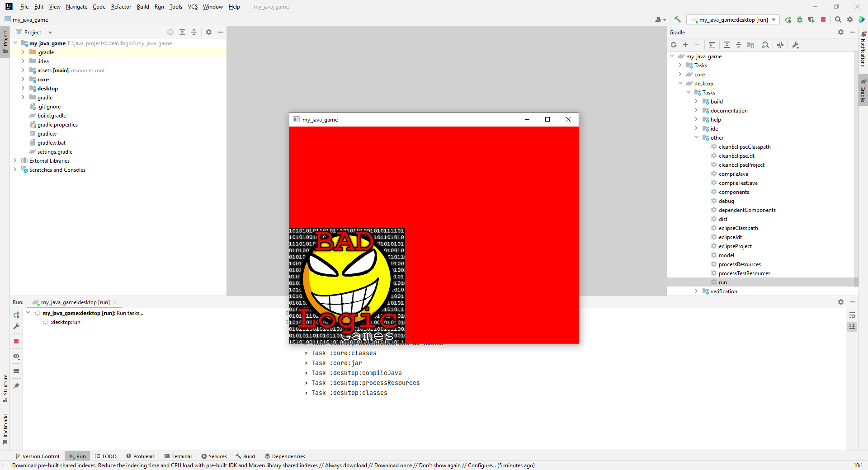868x470 pixels.
Task: Stop the process in Run panel
Action: (x=16, y=341)
